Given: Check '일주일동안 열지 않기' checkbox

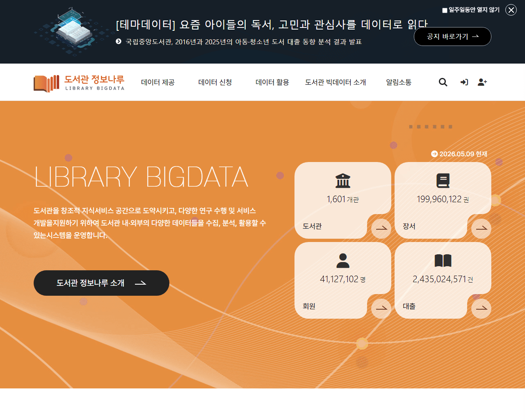Looking at the screenshot, I should pos(445,10).
